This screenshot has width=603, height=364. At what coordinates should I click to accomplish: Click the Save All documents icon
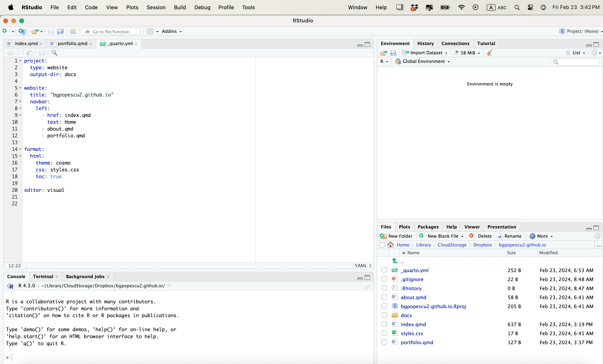(60, 31)
